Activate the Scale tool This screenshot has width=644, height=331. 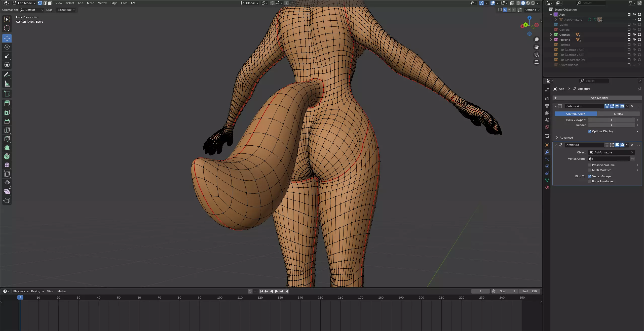pos(7,56)
